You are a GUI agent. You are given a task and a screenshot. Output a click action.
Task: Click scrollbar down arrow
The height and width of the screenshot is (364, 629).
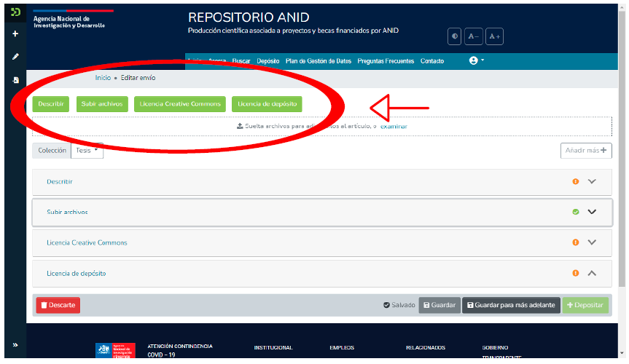tap(622, 354)
